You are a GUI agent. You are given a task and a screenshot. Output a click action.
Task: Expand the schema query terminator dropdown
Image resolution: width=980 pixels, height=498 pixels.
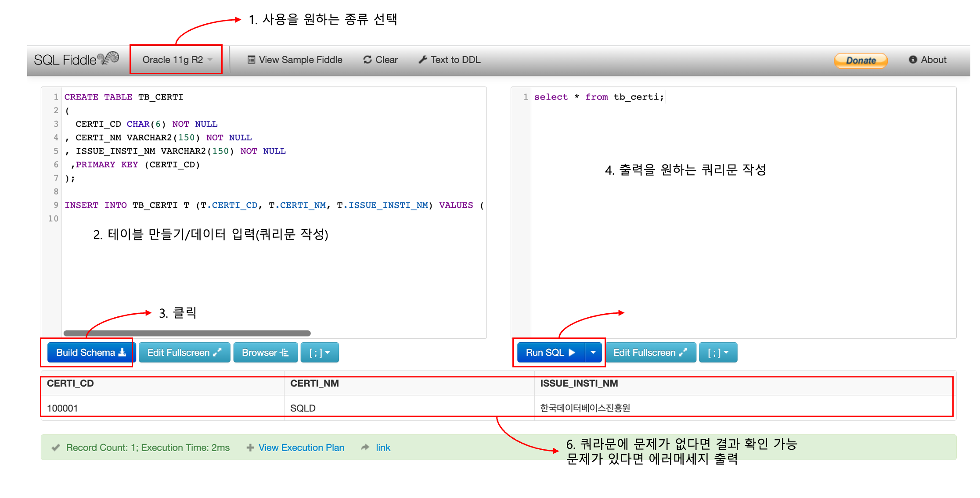click(319, 352)
